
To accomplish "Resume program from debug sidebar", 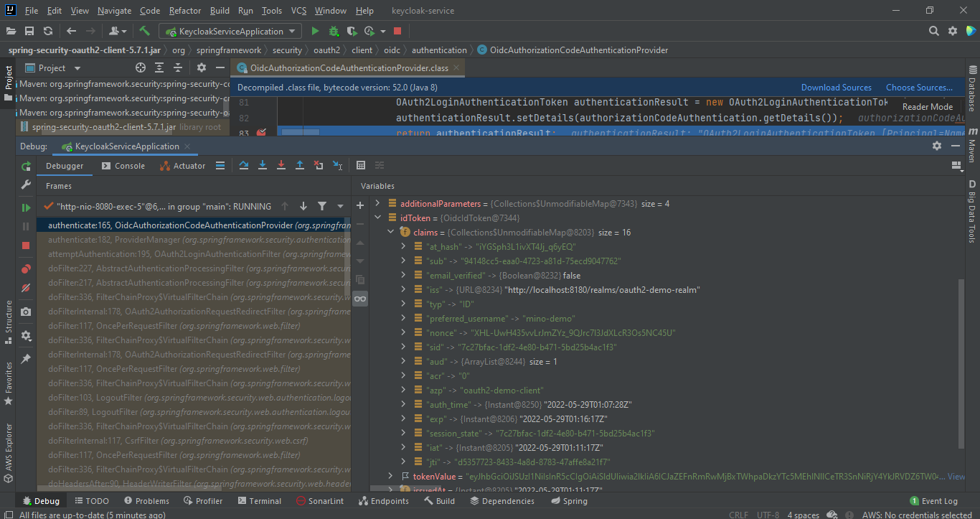I will (x=26, y=207).
